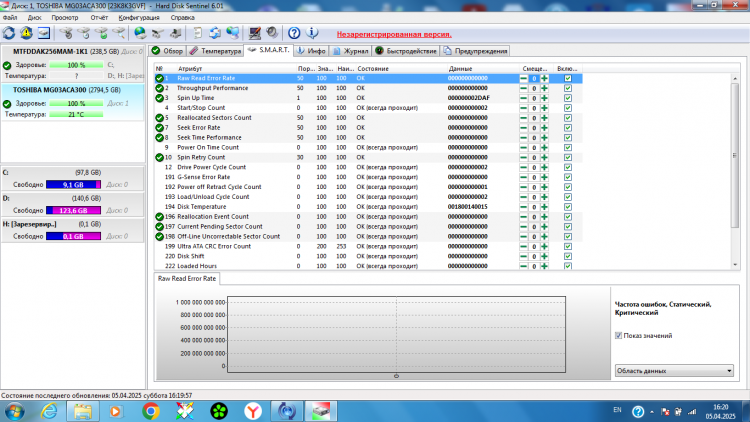Click the refresh toolbar icon
This screenshot has height=422, width=750.
click(9, 33)
